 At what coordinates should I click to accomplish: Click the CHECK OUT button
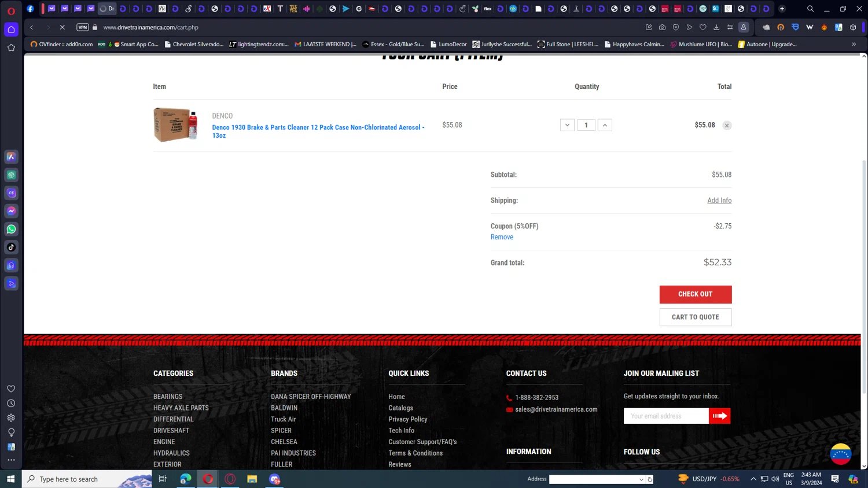696,294
